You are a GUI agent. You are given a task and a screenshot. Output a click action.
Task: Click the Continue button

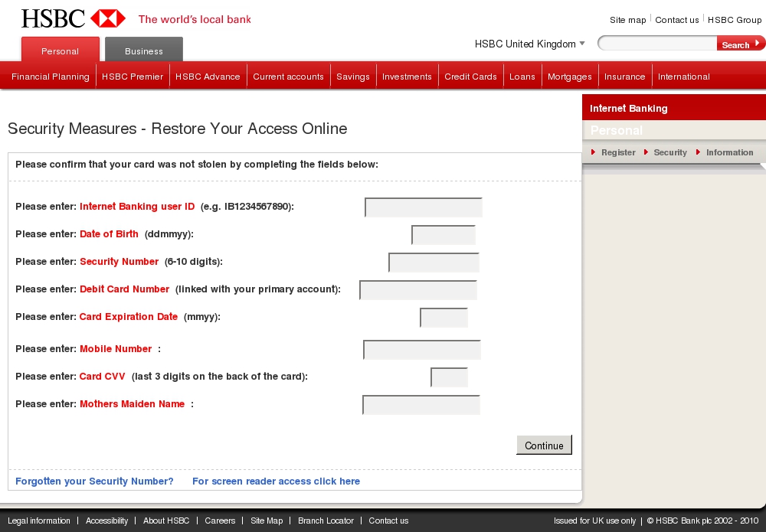click(x=544, y=446)
